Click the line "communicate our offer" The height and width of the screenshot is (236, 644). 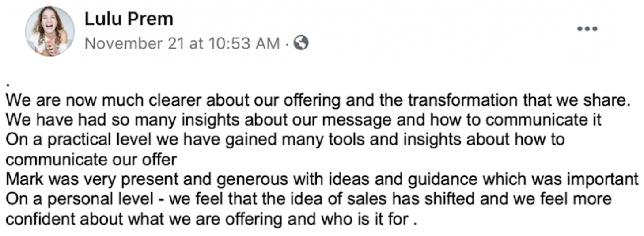click(x=91, y=159)
